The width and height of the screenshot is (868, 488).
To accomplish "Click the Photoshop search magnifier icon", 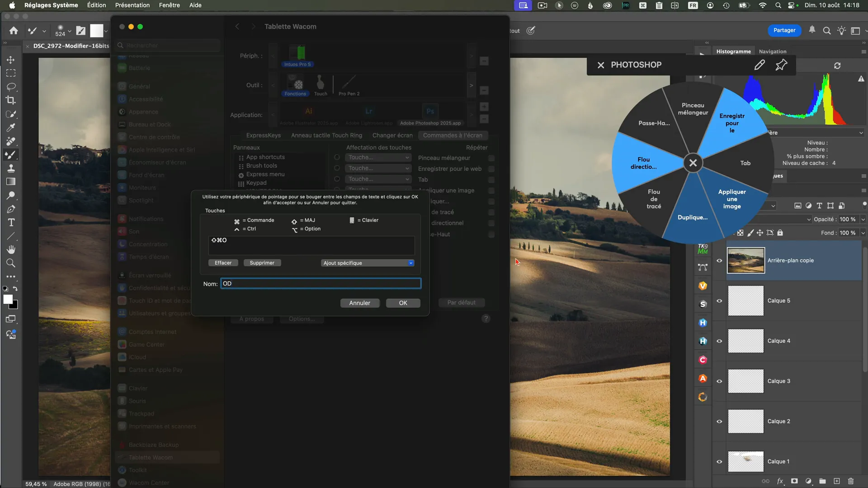I will pos(827,31).
